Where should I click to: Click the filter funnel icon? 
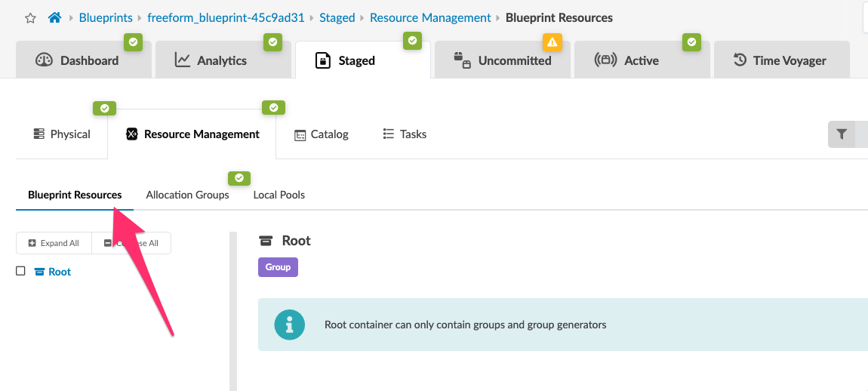click(842, 134)
